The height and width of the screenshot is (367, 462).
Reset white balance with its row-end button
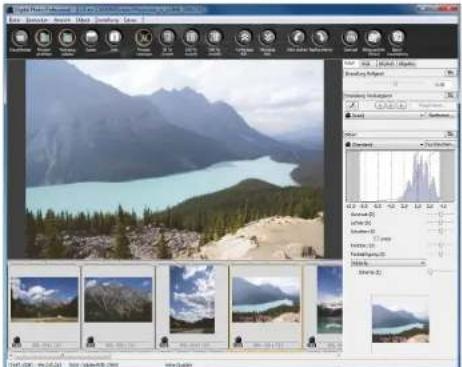tap(450, 95)
